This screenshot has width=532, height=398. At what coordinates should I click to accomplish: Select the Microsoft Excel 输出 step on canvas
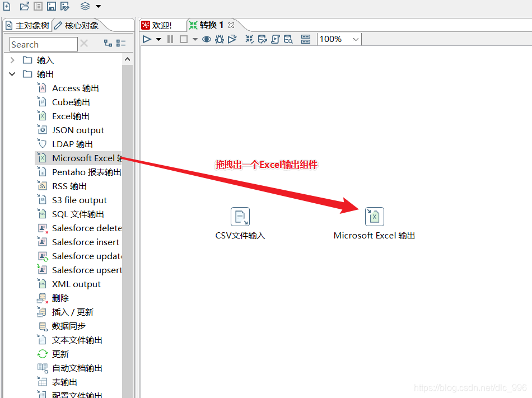375,217
